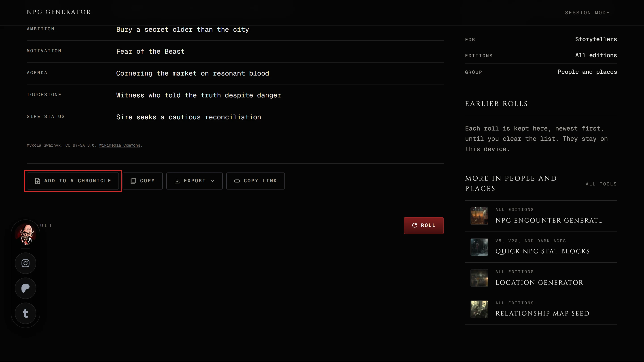644x362 pixels.
Task: Select 'Cornering the market on resonant blood'
Action: 193,73
